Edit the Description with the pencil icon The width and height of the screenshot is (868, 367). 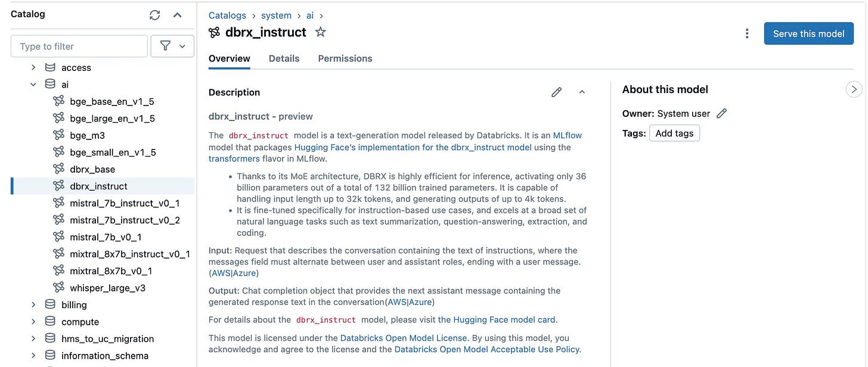pos(556,92)
